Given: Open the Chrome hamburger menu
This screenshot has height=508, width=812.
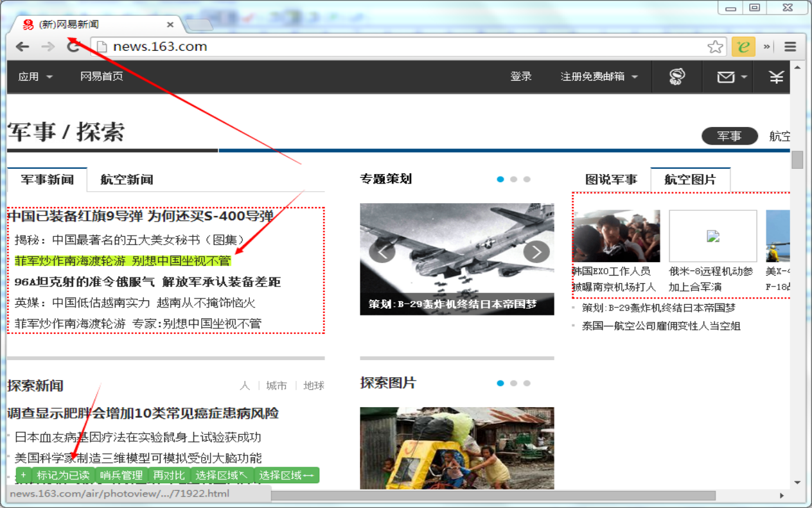Looking at the screenshot, I should pyautogui.click(x=790, y=46).
